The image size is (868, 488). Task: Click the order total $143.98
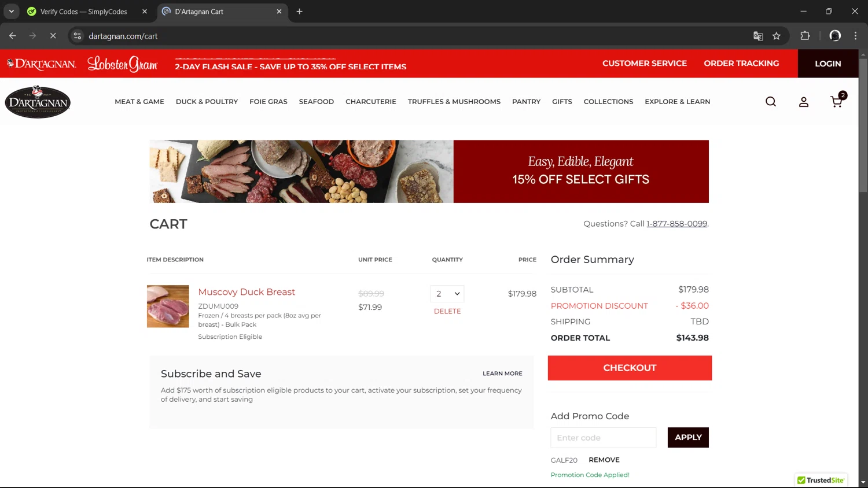693,338
